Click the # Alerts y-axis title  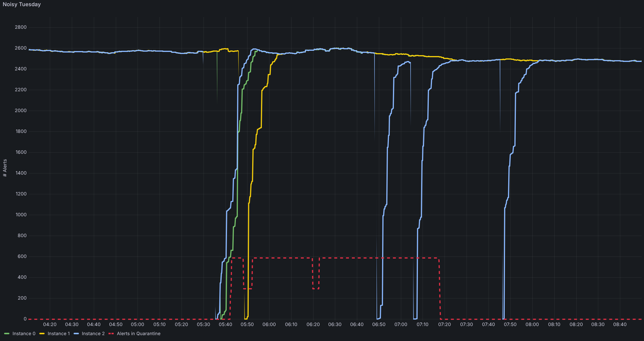pyautogui.click(x=5, y=168)
